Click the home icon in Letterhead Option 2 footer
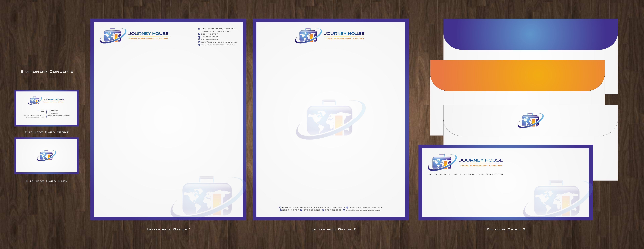The width and height of the screenshot is (644, 249). (x=280, y=208)
